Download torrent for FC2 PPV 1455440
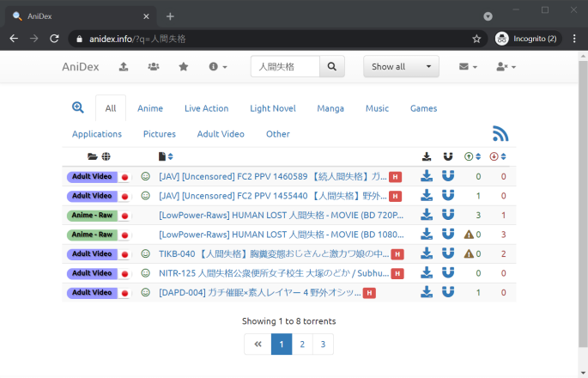 tap(427, 195)
